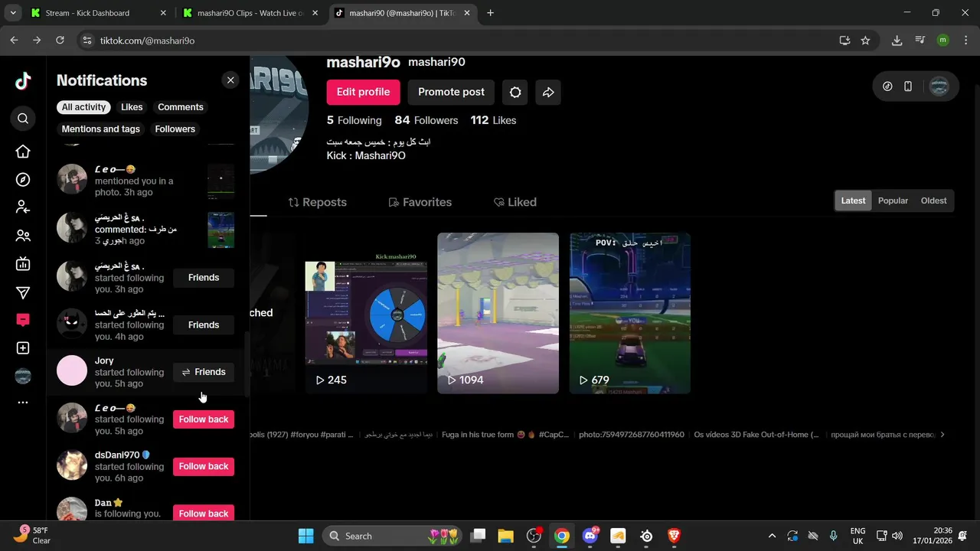Switch to Stream - Kick Dashboard tab

click(97, 13)
